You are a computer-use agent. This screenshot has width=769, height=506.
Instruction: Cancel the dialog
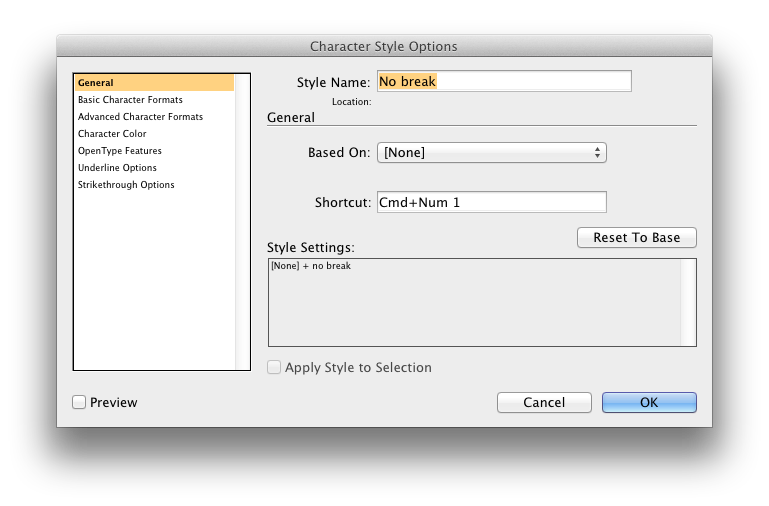(x=544, y=402)
